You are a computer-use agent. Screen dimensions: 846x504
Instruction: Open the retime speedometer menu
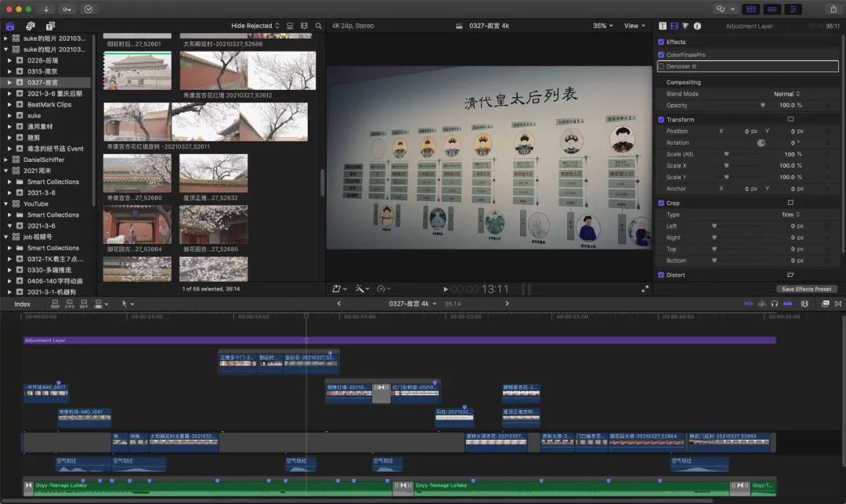tap(383, 289)
